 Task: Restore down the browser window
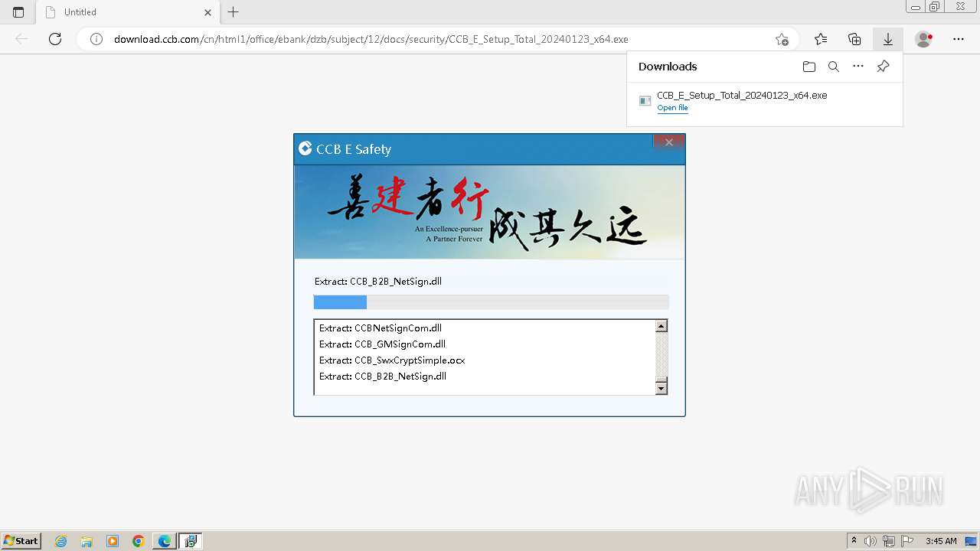(935, 6)
